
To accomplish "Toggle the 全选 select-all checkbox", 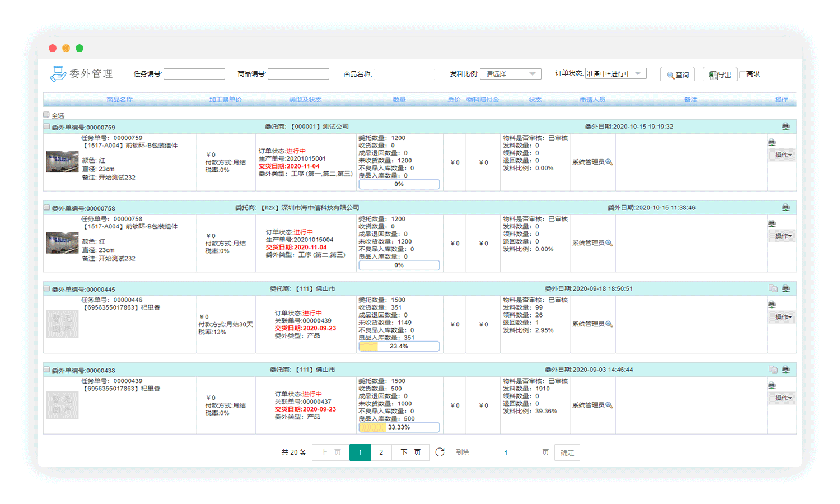I will click(x=46, y=115).
